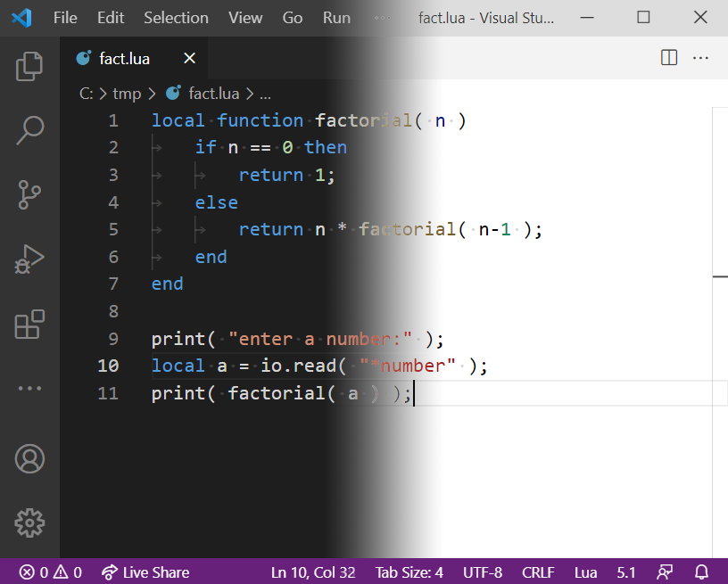The image size is (728, 584).
Task: Click the C: breadcrumb segment
Action: [x=86, y=94]
